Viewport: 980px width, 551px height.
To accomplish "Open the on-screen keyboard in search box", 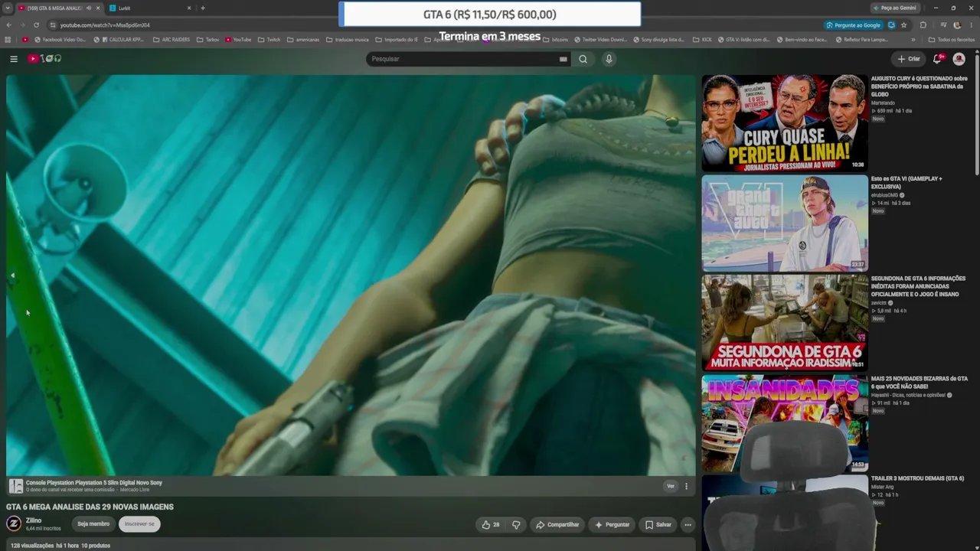I will [563, 59].
